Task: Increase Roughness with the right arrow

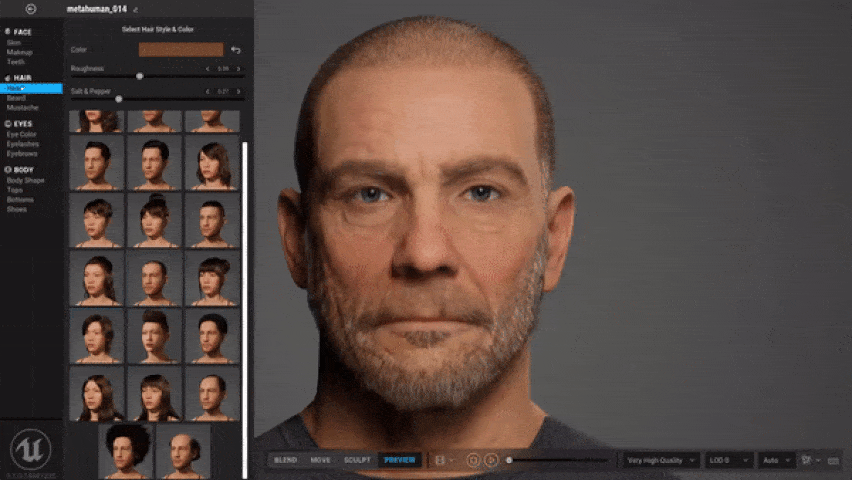Action: [x=238, y=69]
